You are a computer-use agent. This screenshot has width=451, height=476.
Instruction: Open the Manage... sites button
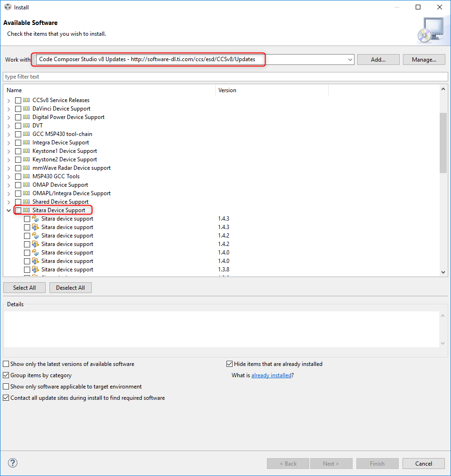(424, 59)
